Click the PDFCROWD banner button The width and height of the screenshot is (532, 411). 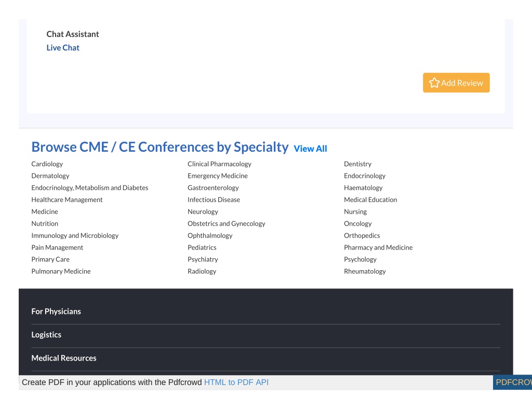click(512, 382)
